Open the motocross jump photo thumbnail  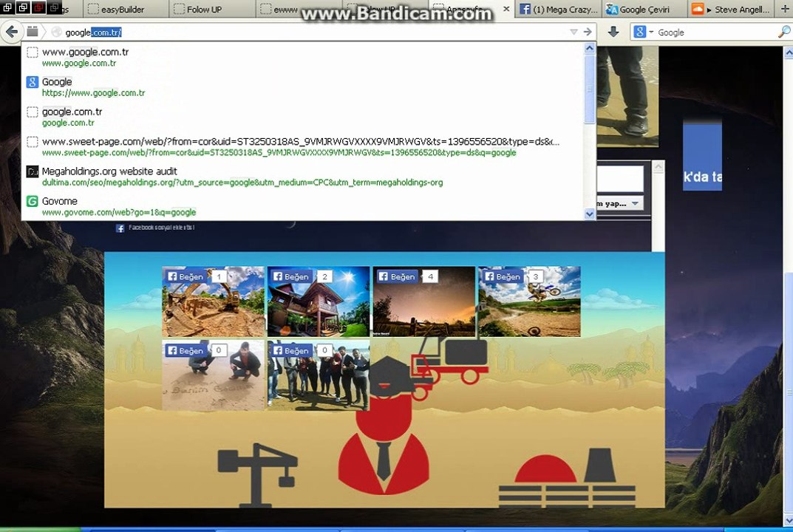(x=529, y=301)
